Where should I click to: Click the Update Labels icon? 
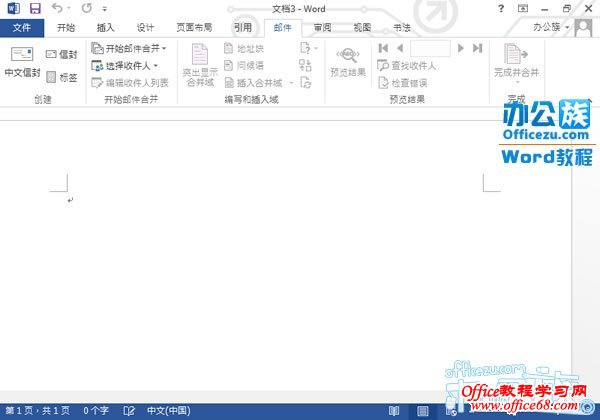click(x=306, y=82)
